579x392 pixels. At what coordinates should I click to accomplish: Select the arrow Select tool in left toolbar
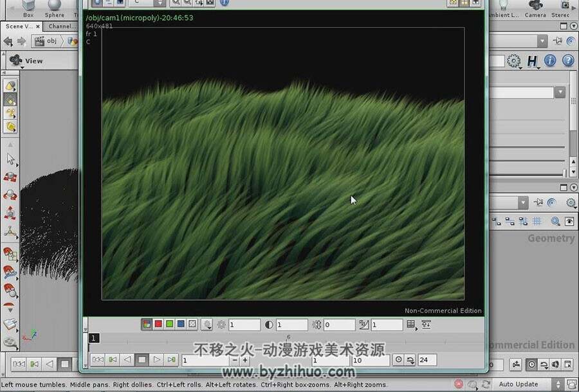pos(10,159)
